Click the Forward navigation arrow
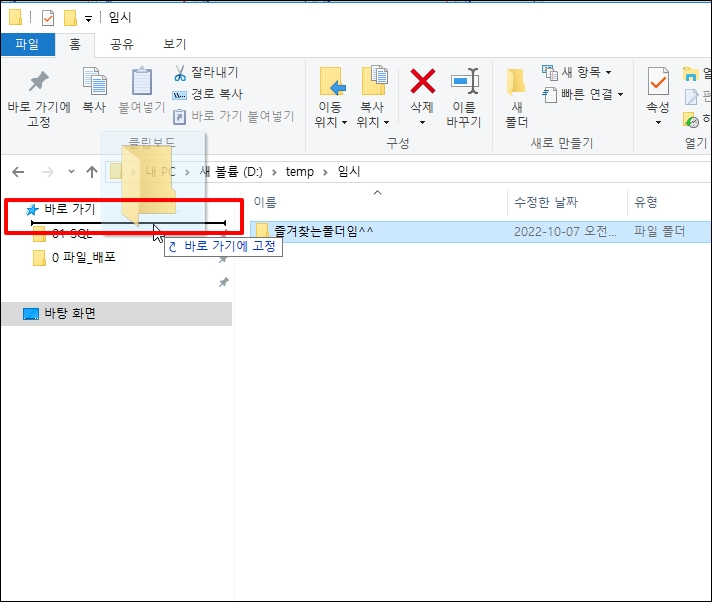Image resolution: width=712 pixels, height=602 pixels. point(48,172)
